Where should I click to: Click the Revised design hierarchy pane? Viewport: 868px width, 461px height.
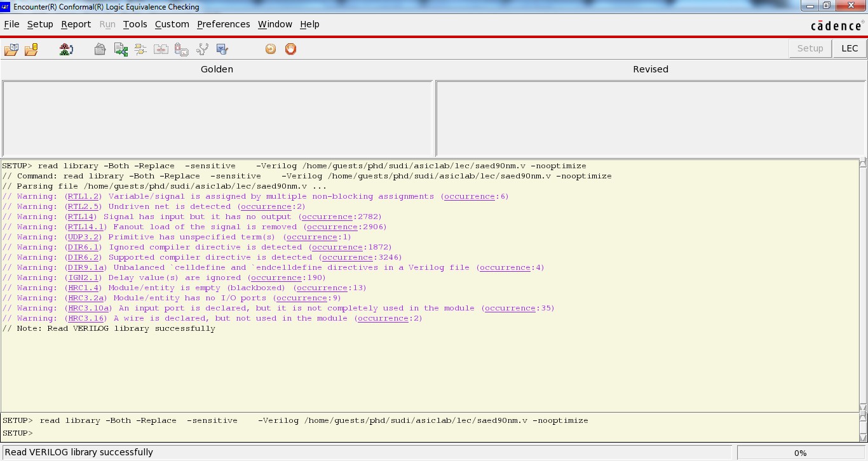click(x=651, y=118)
